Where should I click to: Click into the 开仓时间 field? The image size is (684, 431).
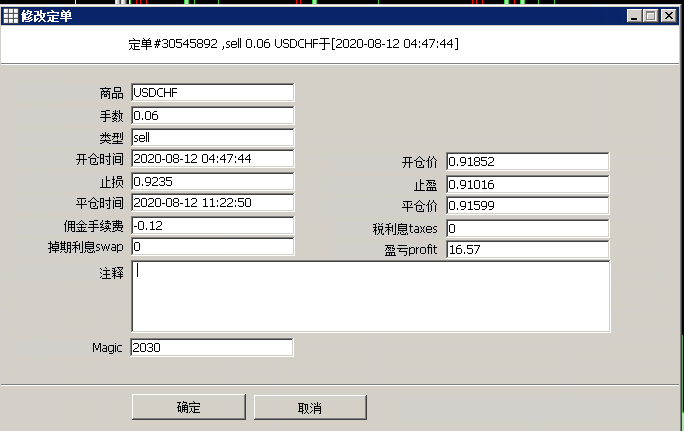point(212,159)
